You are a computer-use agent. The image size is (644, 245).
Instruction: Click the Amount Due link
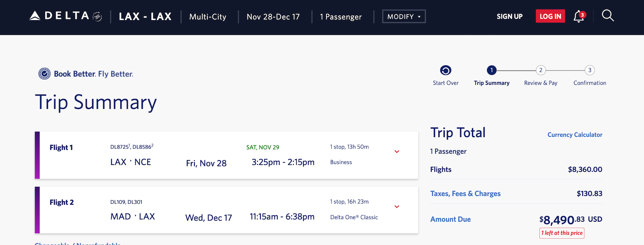450,219
